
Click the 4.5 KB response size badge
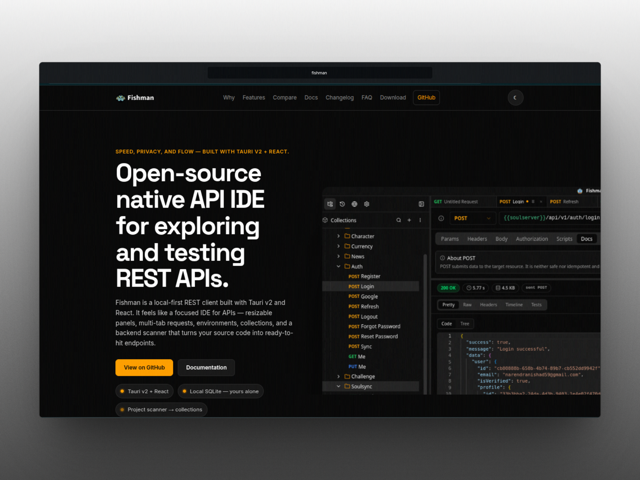505,288
